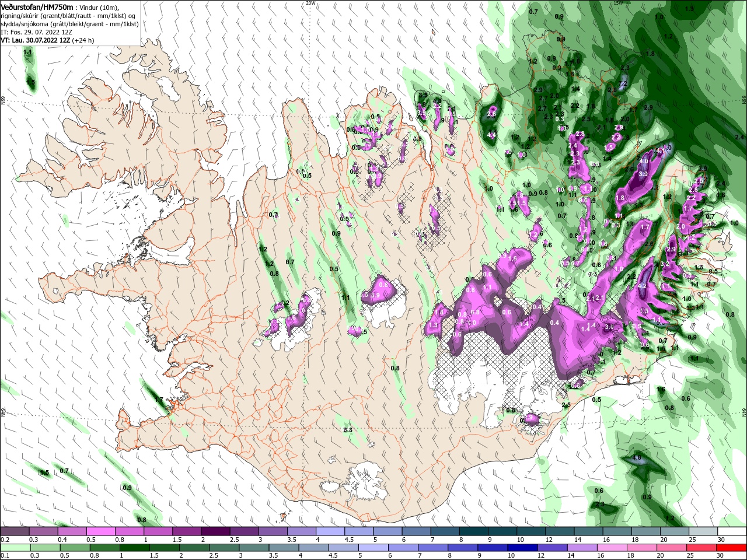Click the '20W' longitude label
The image size is (747, 560).
(310, 3)
